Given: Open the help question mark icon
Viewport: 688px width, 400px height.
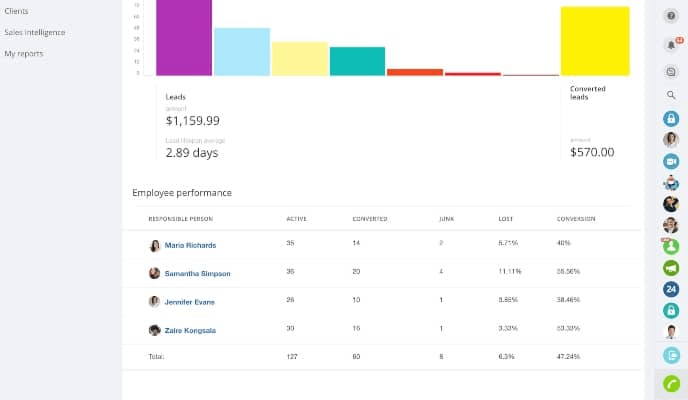Looking at the screenshot, I should (x=671, y=16).
